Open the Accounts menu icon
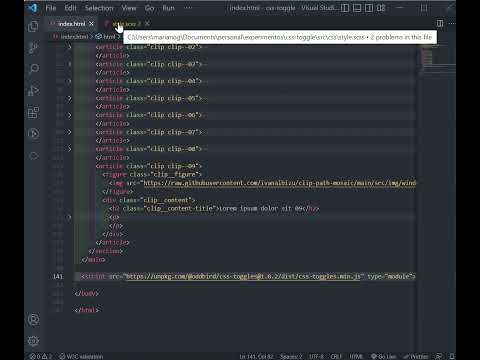The image size is (480, 360). point(33,320)
